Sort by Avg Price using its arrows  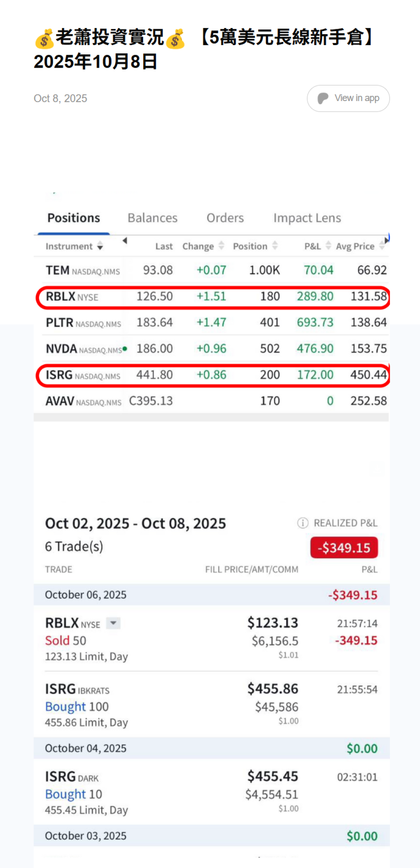click(381, 246)
